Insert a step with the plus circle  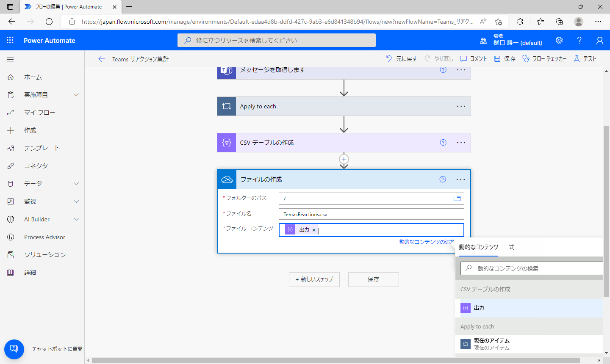point(344,159)
